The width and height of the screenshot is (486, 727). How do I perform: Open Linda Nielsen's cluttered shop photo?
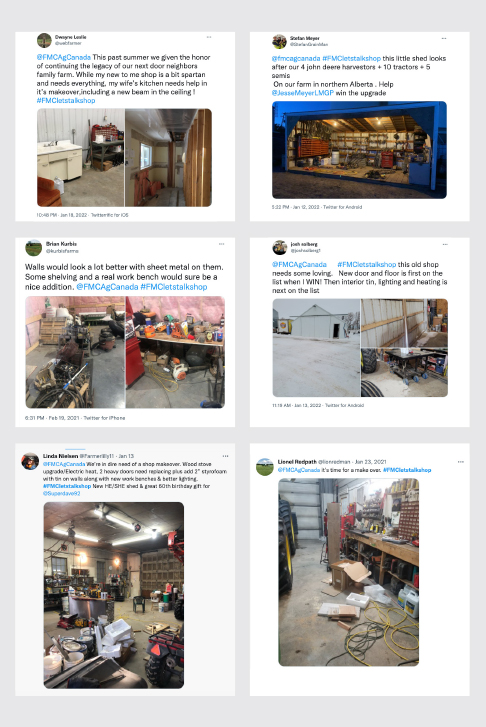[114, 595]
